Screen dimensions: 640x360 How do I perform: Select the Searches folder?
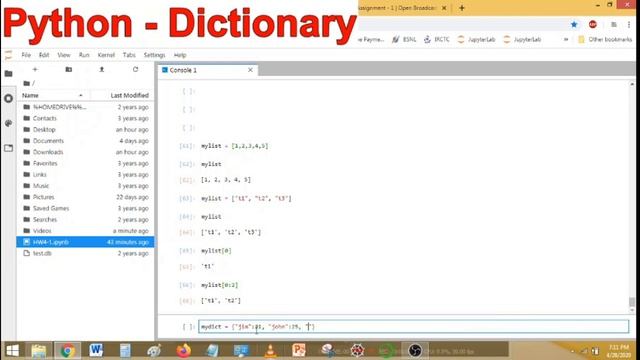pyautogui.click(x=85, y=220)
